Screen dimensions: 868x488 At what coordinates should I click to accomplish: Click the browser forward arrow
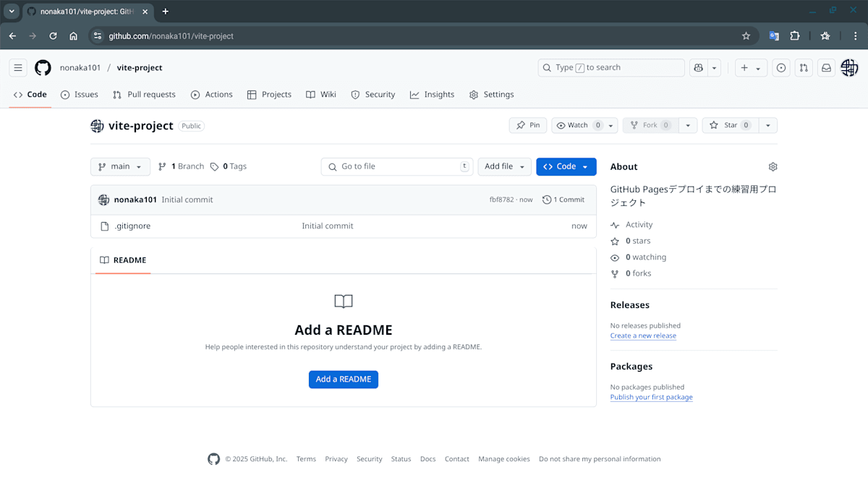33,36
